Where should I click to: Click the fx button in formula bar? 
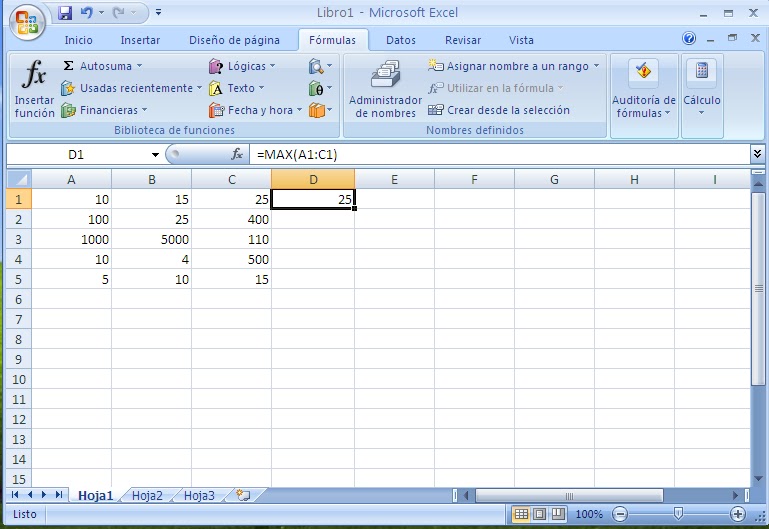tap(237, 155)
